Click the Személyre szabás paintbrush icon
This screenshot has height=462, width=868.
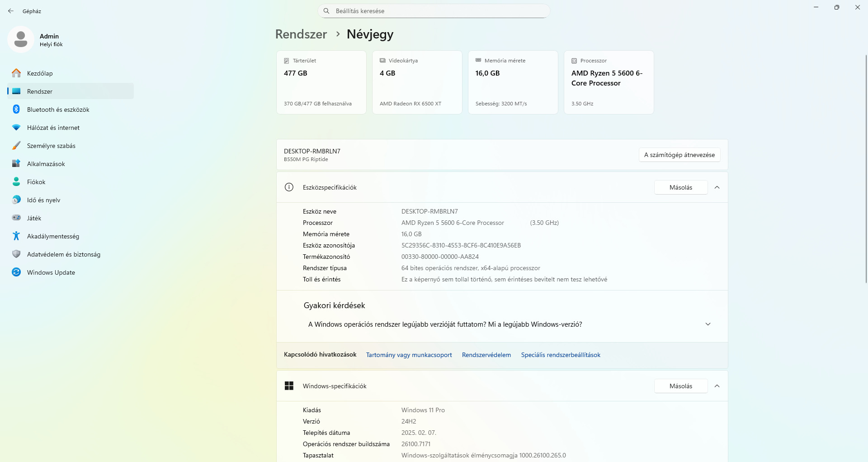coord(16,146)
